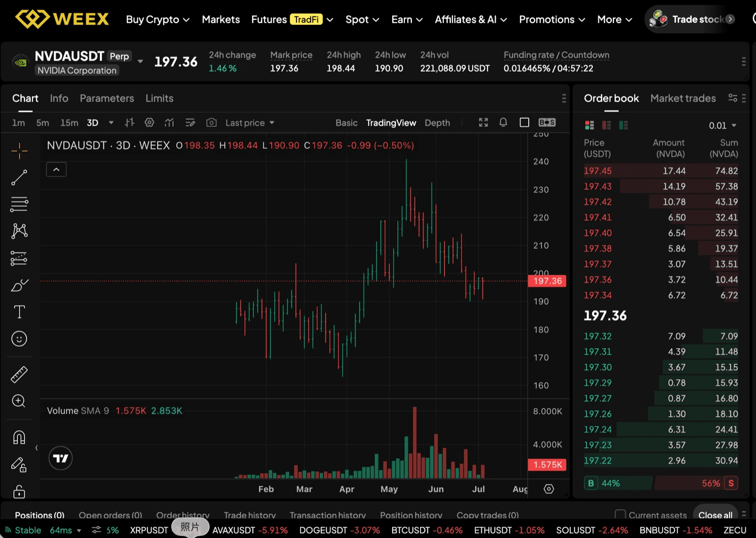This screenshot has width=756, height=538.
Task: Collapse the left drawing toolbar arrow
Action: click(x=36, y=447)
